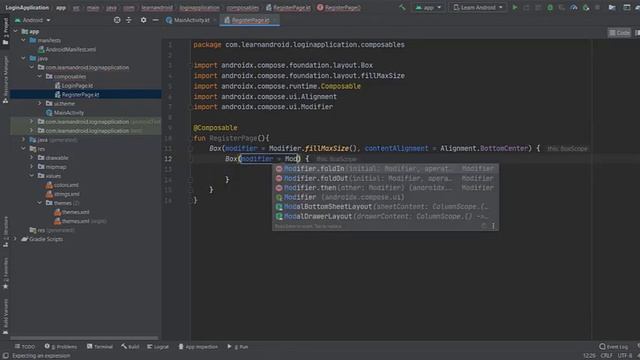
Task: Open the Profiler gauge icon in toolbar
Action: [573, 7]
